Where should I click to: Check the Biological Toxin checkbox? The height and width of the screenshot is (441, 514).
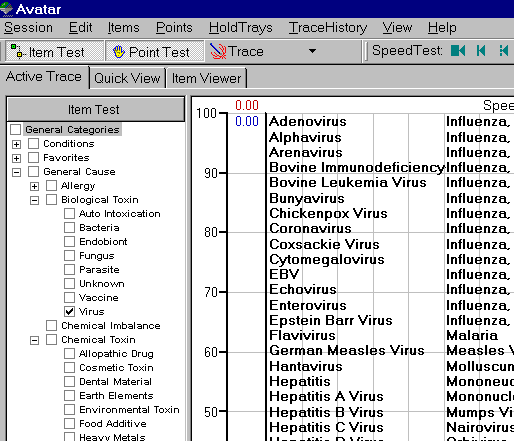[x=51, y=199]
